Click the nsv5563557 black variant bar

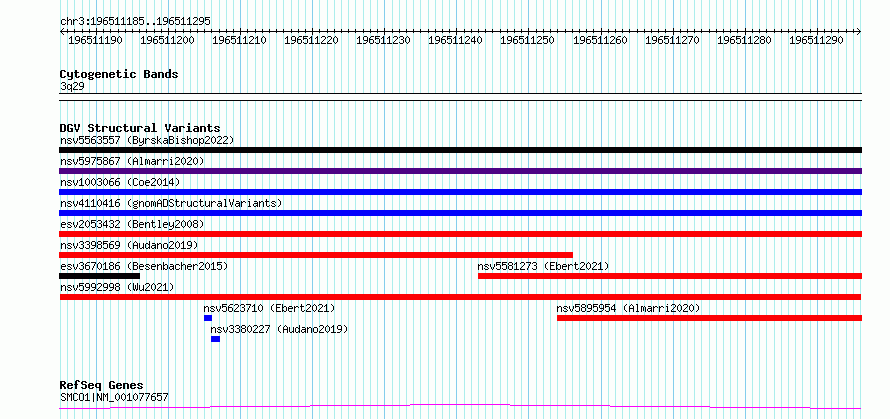tap(460, 150)
